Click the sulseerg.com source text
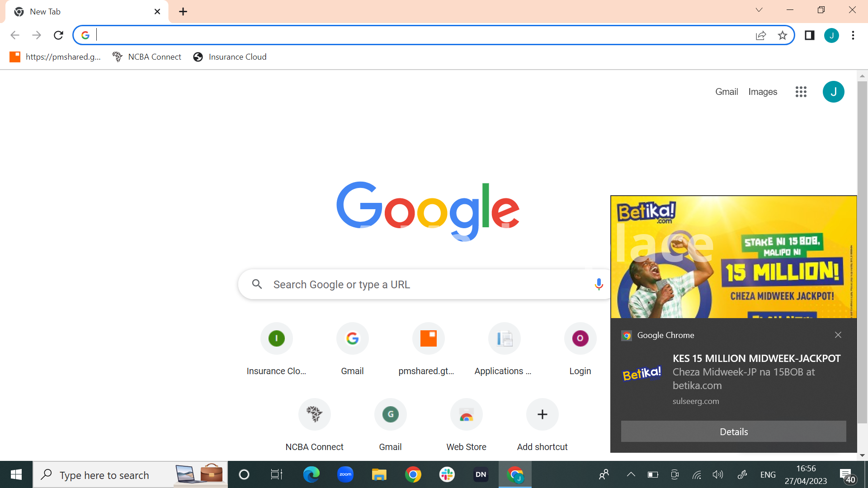The width and height of the screenshot is (868, 488). [696, 401]
